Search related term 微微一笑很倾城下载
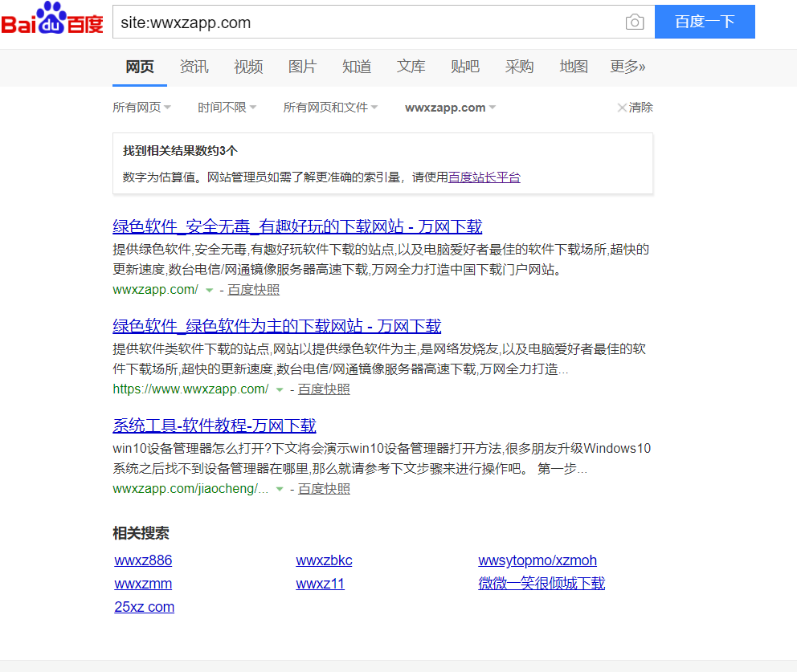 (x=542, y=583)
